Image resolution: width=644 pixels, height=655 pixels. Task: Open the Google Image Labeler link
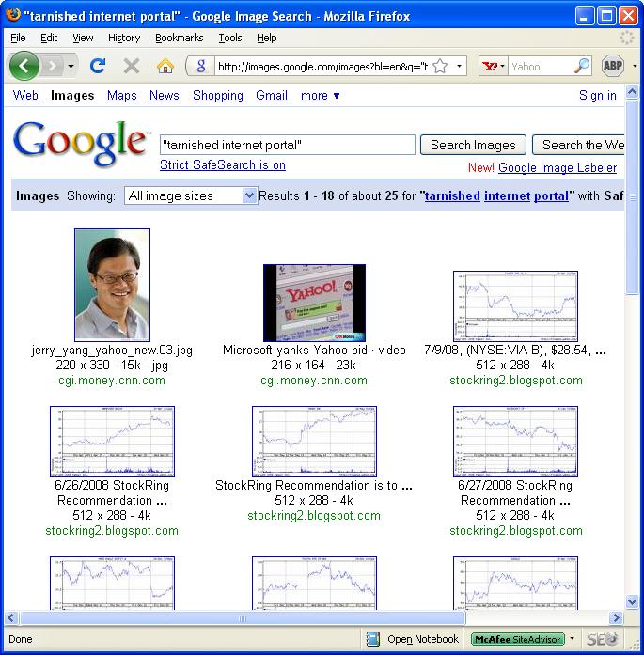click(x=558, y=168)
